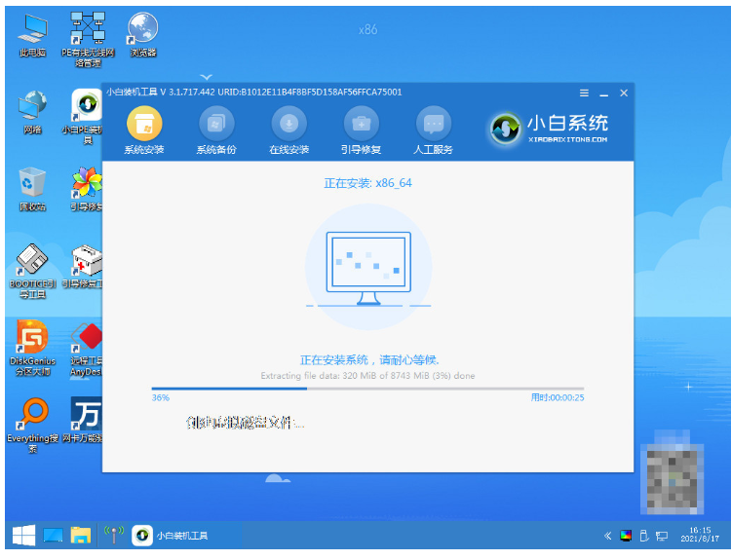Close the 小白装机工具 window

[x=624, y=93]
